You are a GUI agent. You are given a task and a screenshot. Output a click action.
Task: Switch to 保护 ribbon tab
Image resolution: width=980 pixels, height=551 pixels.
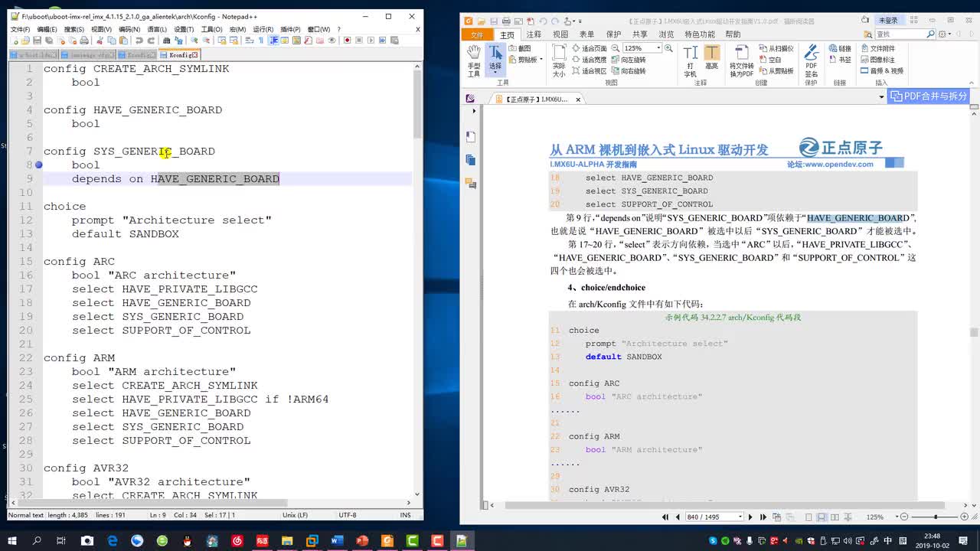613,34
